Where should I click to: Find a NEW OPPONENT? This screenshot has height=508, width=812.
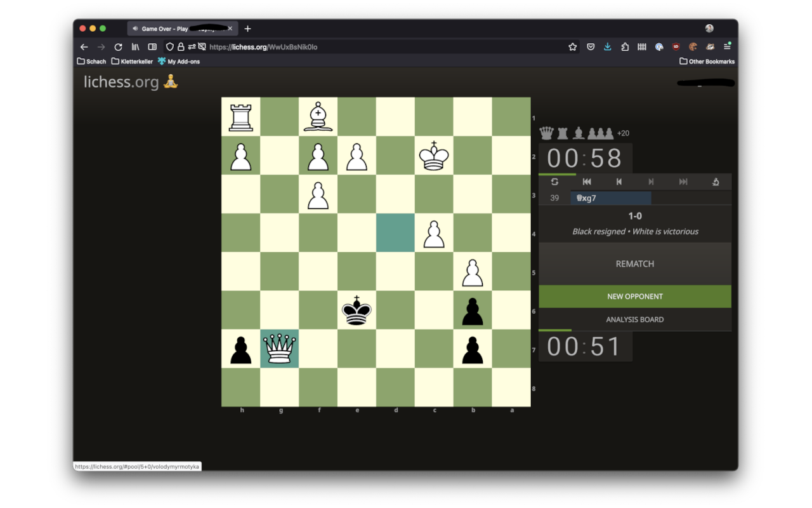635,297
